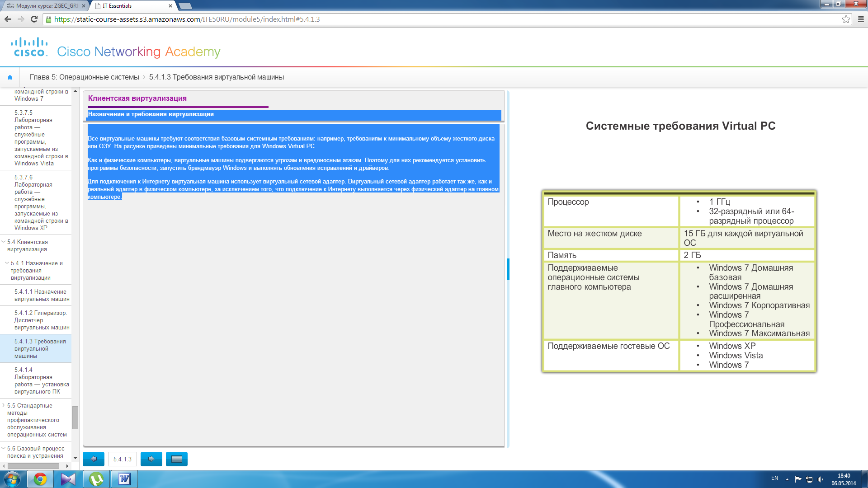Click the Show desktop strip
Viewport: 868px width, 488px height.
pyautogui.click(x=865, y=479)
